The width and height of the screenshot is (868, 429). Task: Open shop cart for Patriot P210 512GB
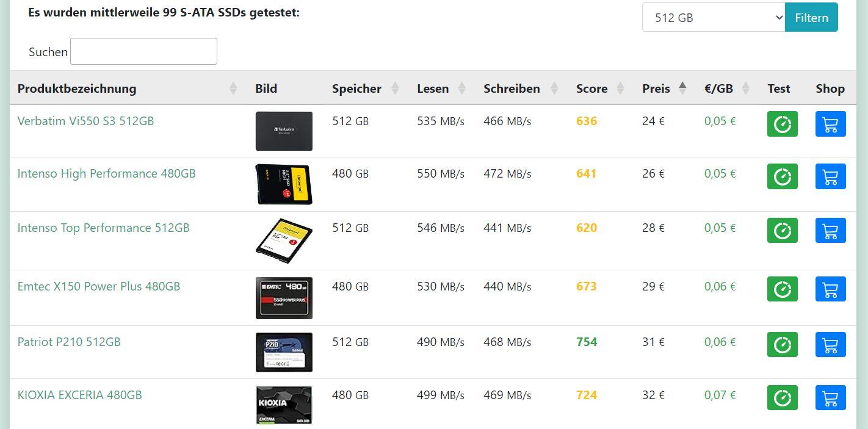pyautogui.click(x=830, y=345)
